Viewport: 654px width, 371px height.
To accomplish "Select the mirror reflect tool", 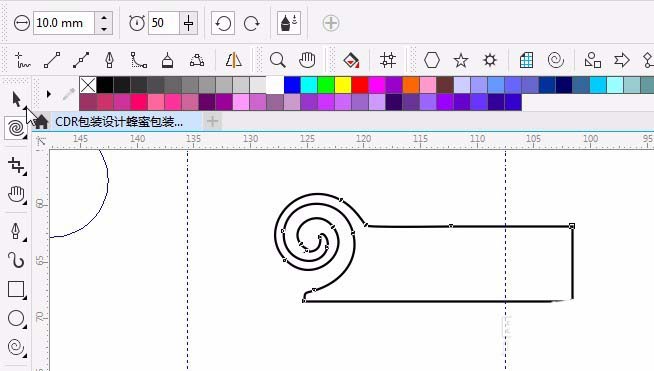I will coord(234,60).
